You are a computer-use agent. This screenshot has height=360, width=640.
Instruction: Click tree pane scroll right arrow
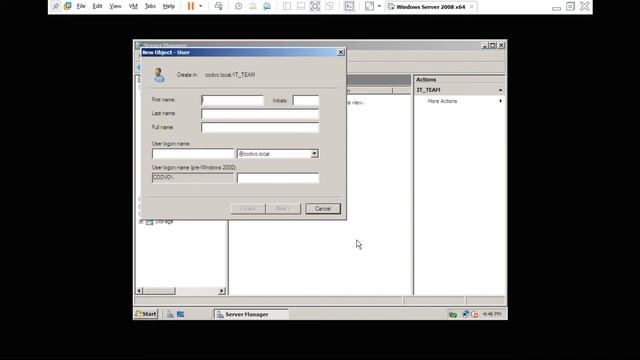222,291
